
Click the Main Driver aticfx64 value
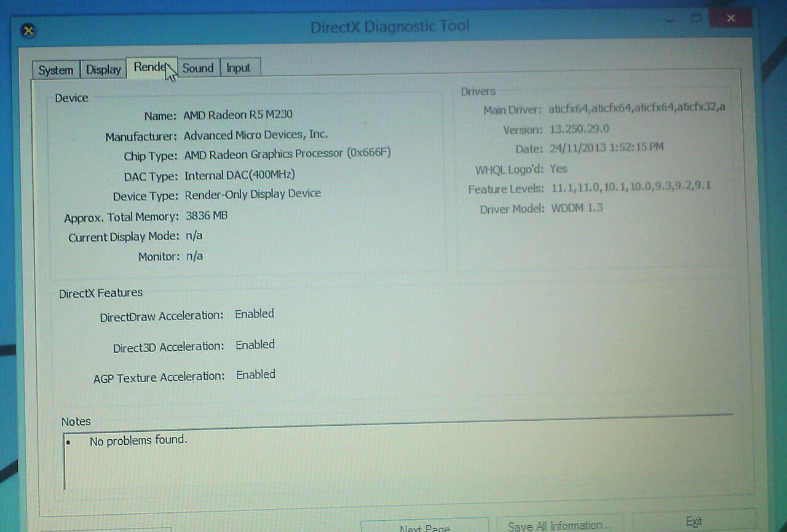click(x=637, y=108)
